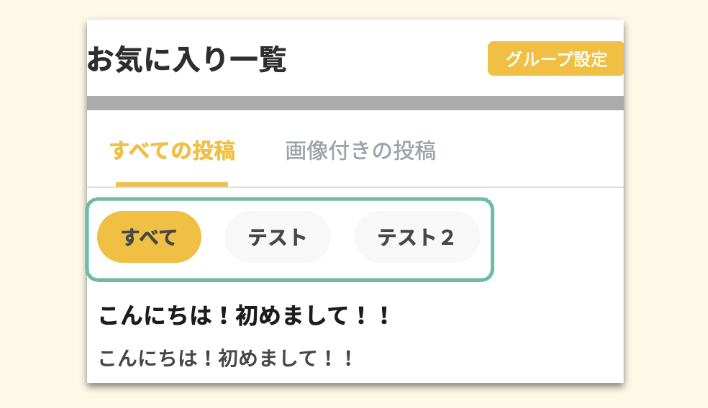Open the 画像付きの投稿 tab
Viewport: 708px width, 408px height.
[360, 151]
